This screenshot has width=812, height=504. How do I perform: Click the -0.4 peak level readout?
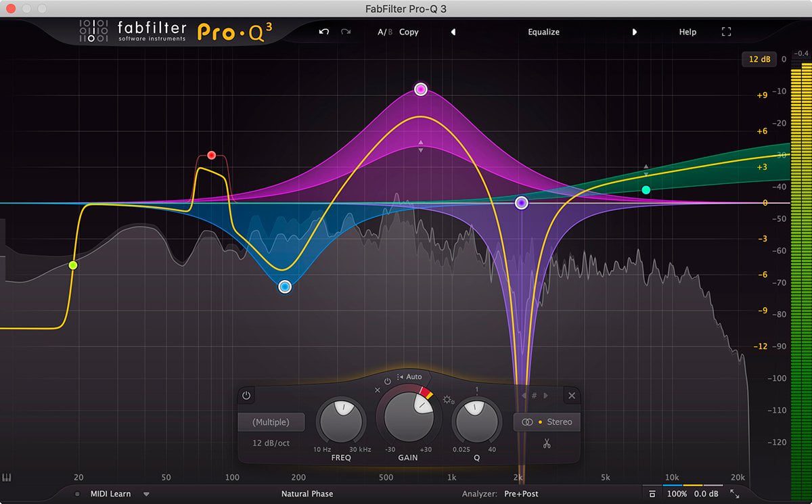(802, 53)
